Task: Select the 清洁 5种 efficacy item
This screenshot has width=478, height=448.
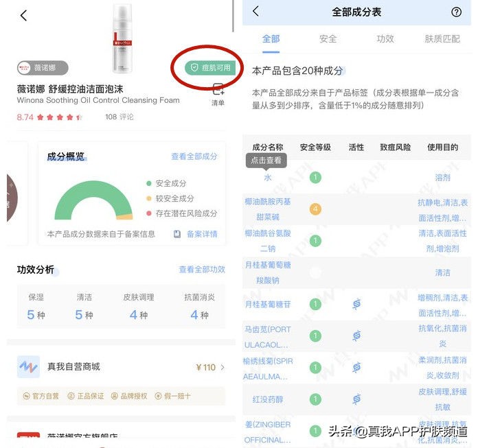Action: pos(84,307)
